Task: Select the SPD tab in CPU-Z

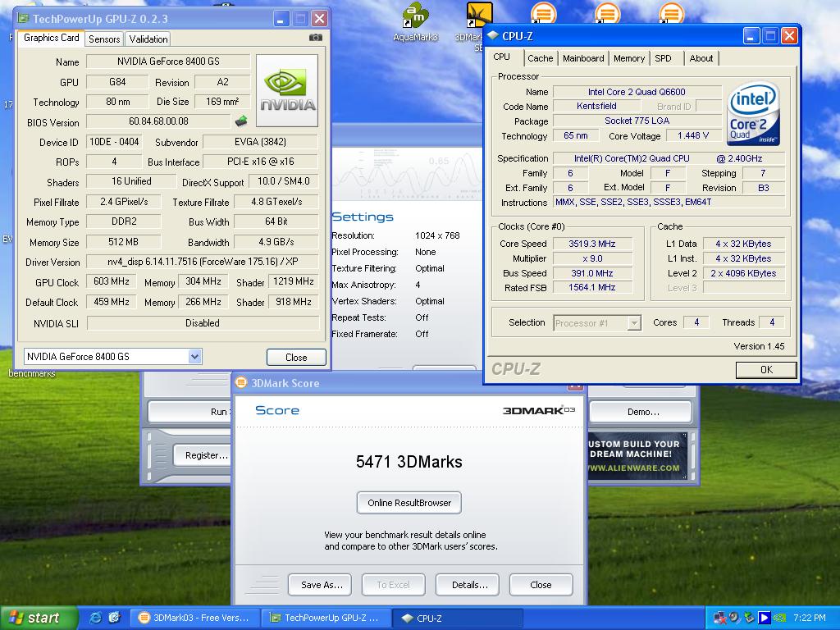Action: (x=663, y=58)
